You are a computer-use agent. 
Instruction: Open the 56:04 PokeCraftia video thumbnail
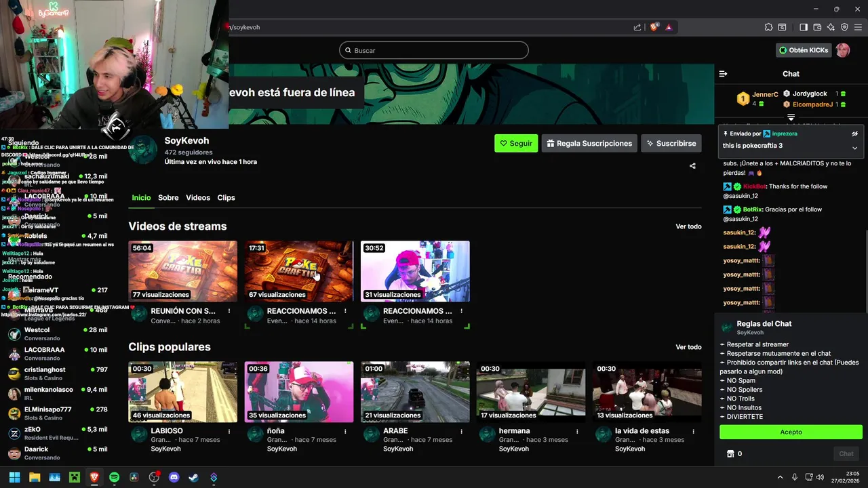point(183,271)
